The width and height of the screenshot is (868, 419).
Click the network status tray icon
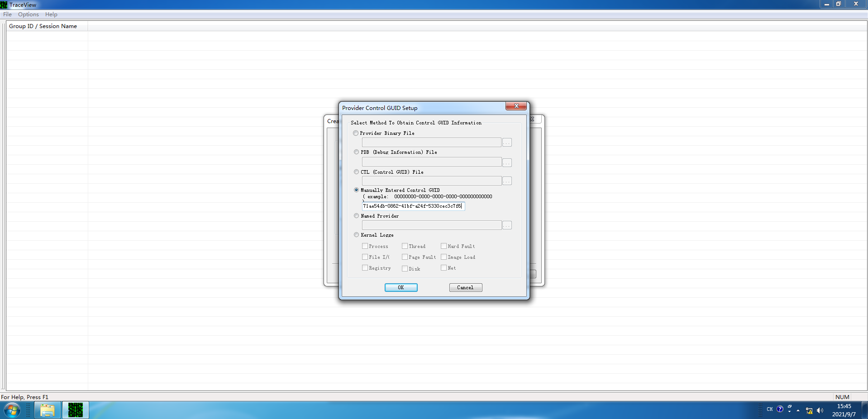coord(809,410)
